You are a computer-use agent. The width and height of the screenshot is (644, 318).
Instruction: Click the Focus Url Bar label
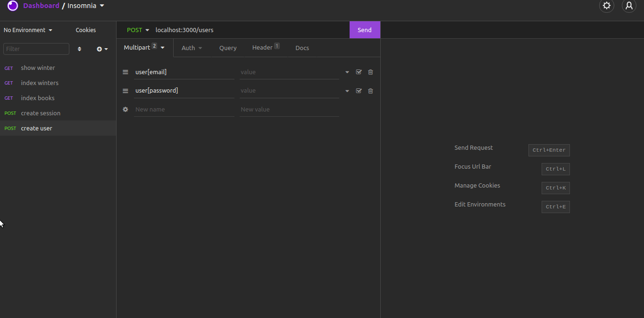point(473,167)
